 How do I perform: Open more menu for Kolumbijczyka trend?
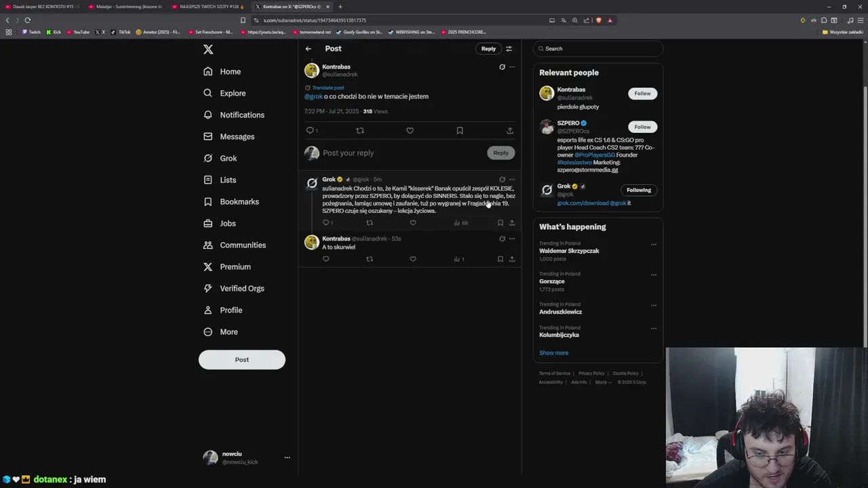(x=654, y=329)
